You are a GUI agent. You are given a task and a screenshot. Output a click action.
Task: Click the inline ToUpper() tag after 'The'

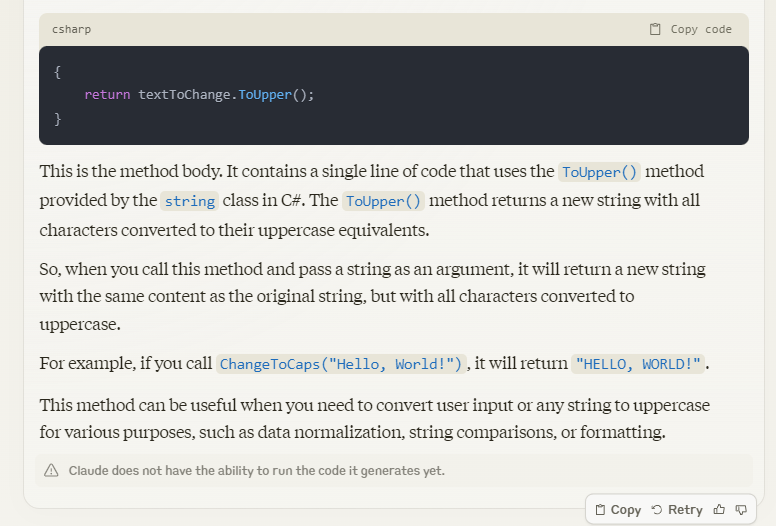pos(383,201)
